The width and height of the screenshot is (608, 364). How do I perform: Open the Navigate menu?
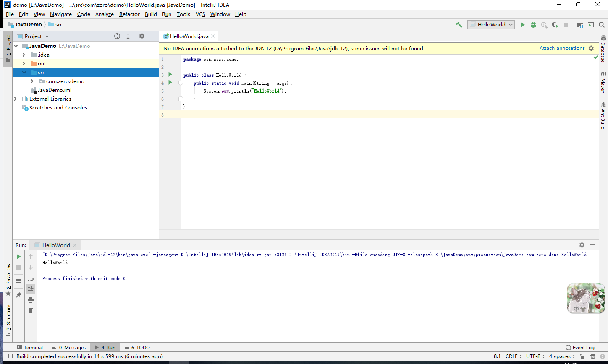pyautogui.click(x=61, y=14)
